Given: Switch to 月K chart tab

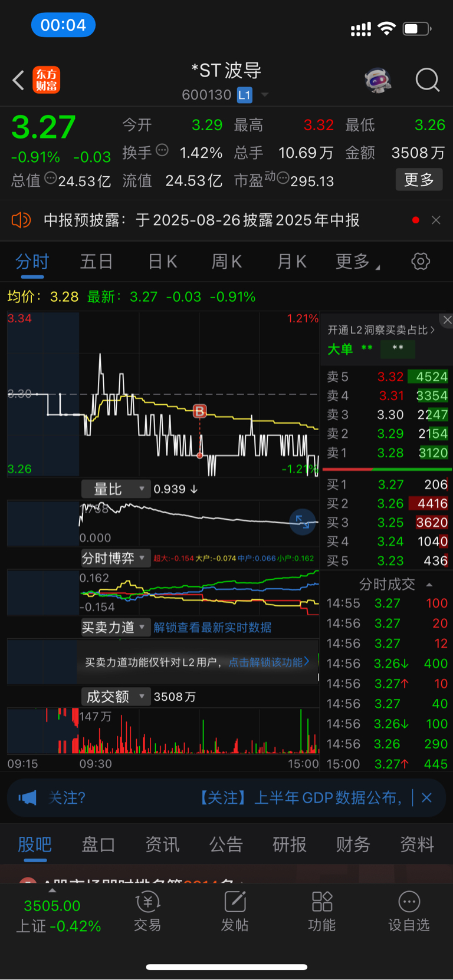Looking at the screenshot, I should click(291, 261).
